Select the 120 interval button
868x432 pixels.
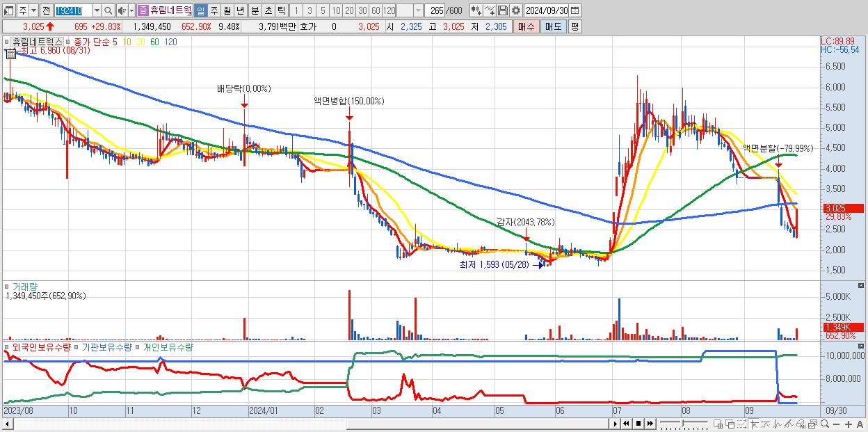(389, 11)
